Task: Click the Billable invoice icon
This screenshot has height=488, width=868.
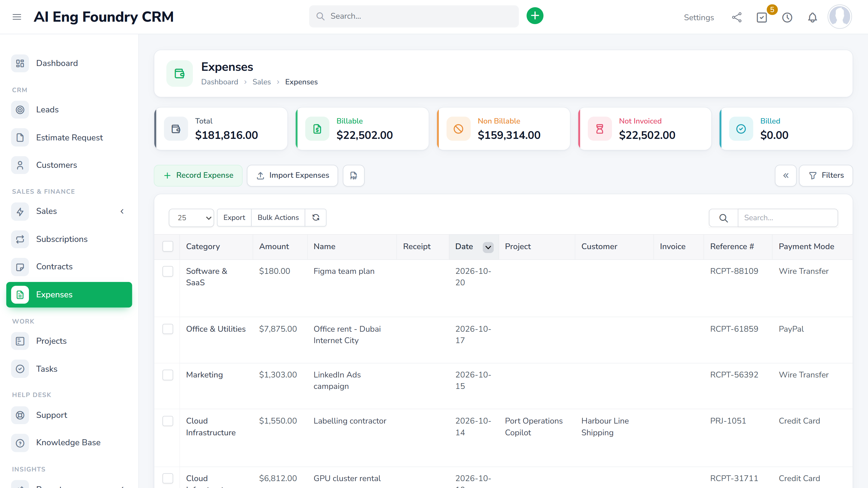Action: pos(317,129)
